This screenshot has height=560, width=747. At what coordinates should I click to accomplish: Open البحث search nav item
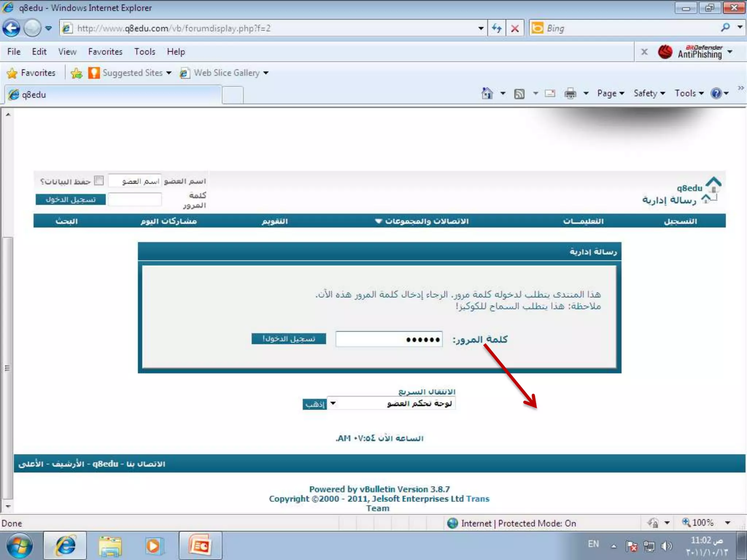(x=66, y=221)
